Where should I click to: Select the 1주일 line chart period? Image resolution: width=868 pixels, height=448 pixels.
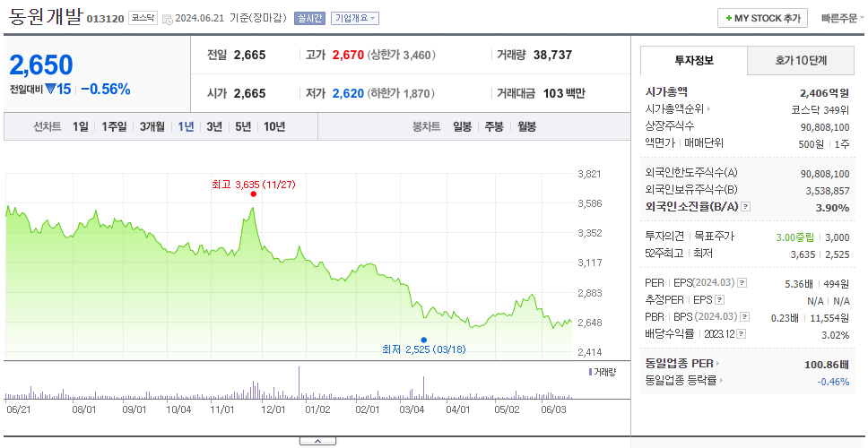[114, 126]
